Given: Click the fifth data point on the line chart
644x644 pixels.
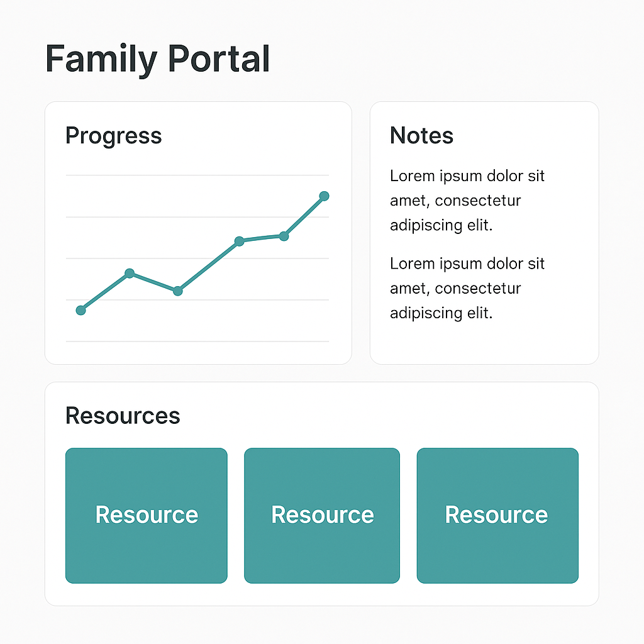Looking at the screenshot, I should [x=284, y=235].
